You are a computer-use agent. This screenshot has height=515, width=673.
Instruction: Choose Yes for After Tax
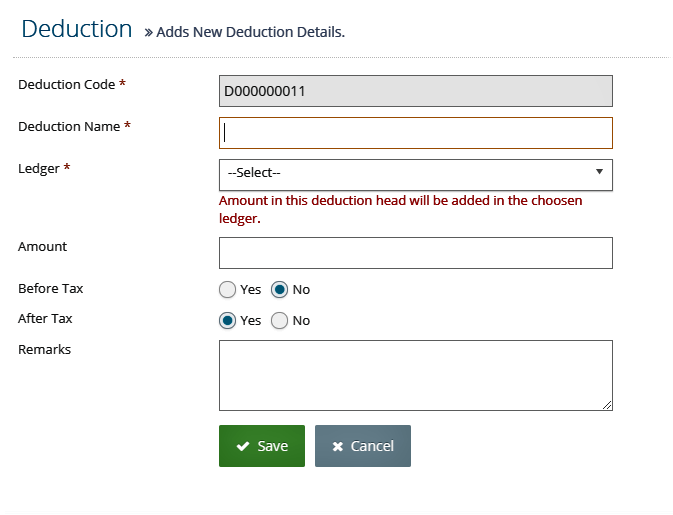point(227,321)
